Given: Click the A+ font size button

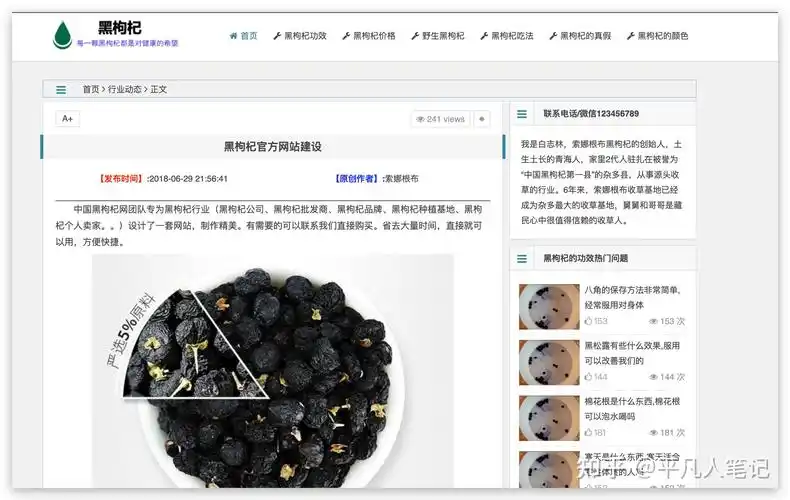Looking at the screenshot, I should (x=68, y=118).
